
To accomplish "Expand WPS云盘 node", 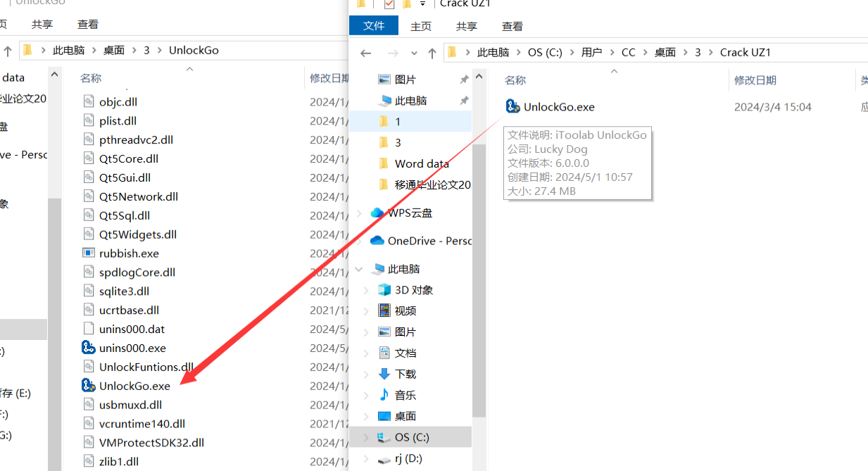I will 359,213.
